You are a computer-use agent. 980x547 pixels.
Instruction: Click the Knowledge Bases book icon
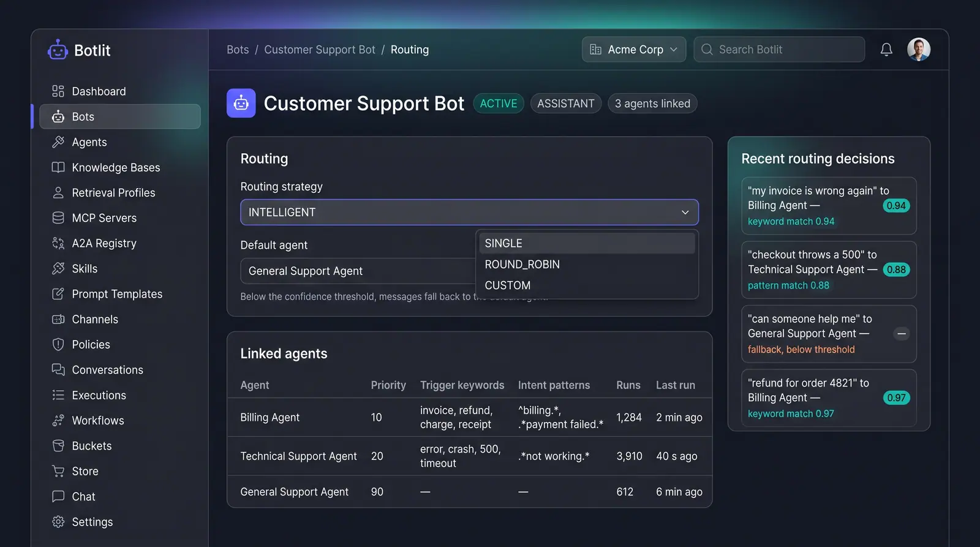(58, 167)
